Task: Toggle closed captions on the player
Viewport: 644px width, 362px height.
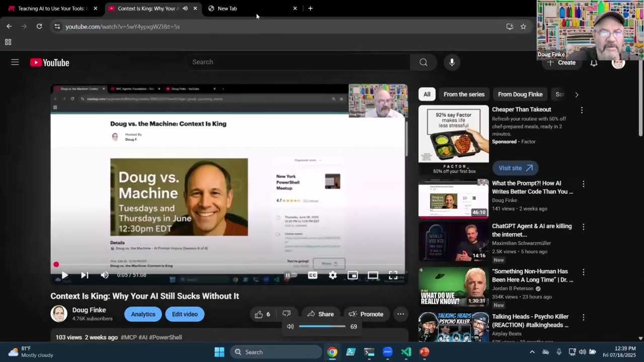Action: [312, 275]
